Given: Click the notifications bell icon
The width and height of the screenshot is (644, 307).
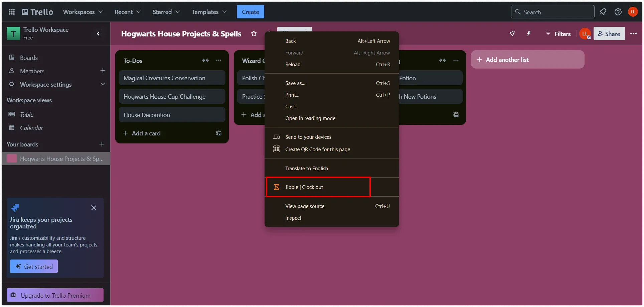Looking at the screenshot, I should 603,12.
